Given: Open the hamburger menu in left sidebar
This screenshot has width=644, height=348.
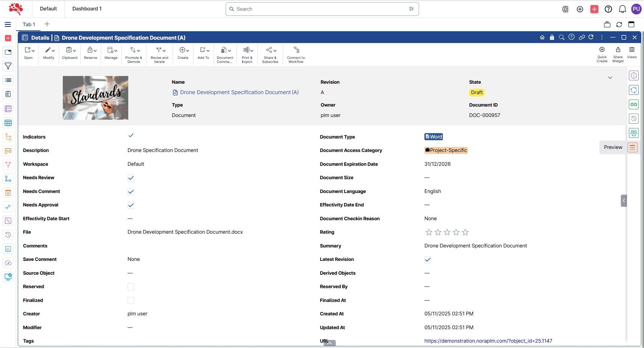Looking at the screenshot, I should point(8,25).
